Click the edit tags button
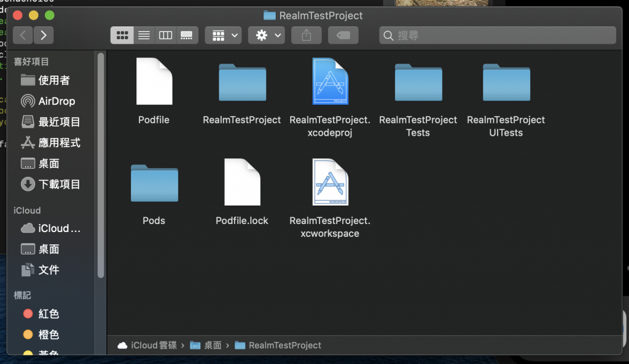The width and height of the screenshot is (629, 364). pos(343,35)
